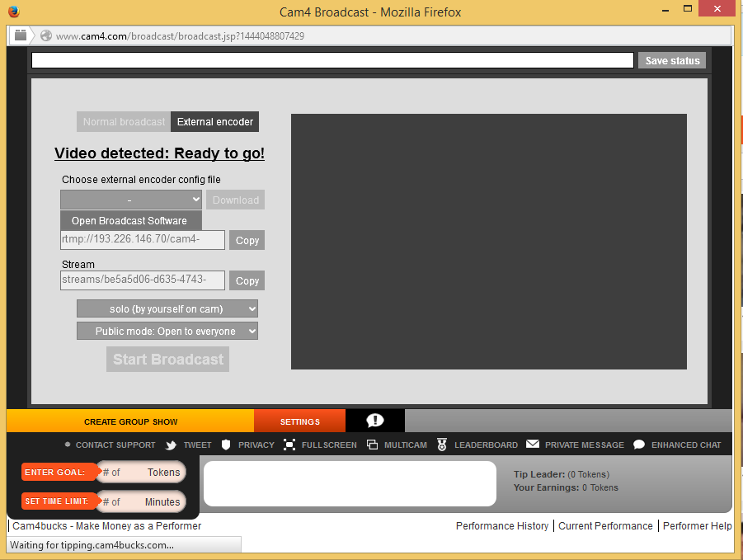Open the Create Group Show tab
This screenshot has width=743, height=560.
(130, 421)
